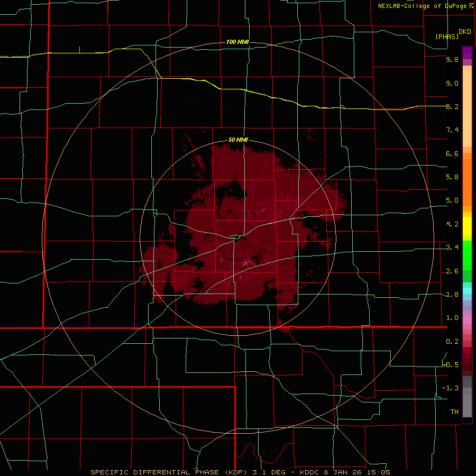Click the 6.6 scale label

(452, 153)
